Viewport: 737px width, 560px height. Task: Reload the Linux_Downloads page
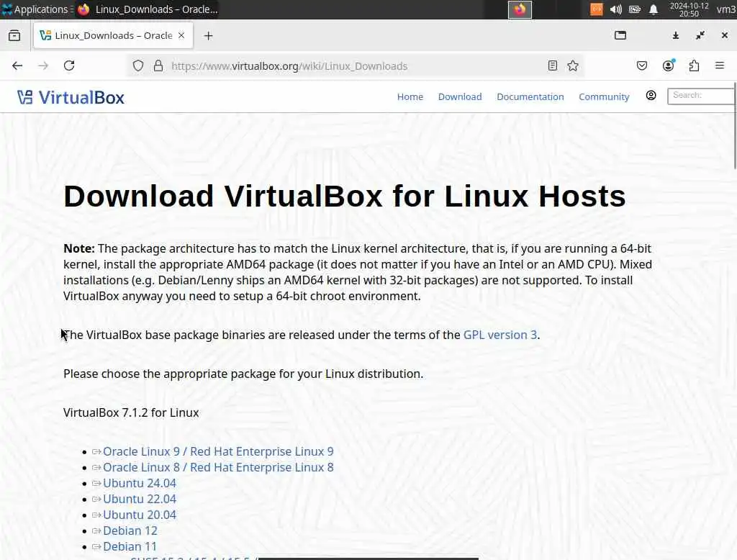(69, 66)
